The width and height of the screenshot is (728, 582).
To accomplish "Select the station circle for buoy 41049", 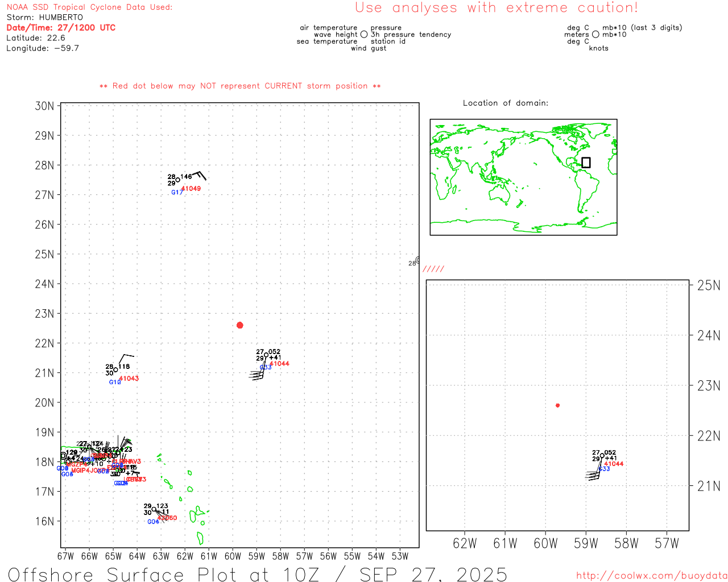I will (177, 180).
